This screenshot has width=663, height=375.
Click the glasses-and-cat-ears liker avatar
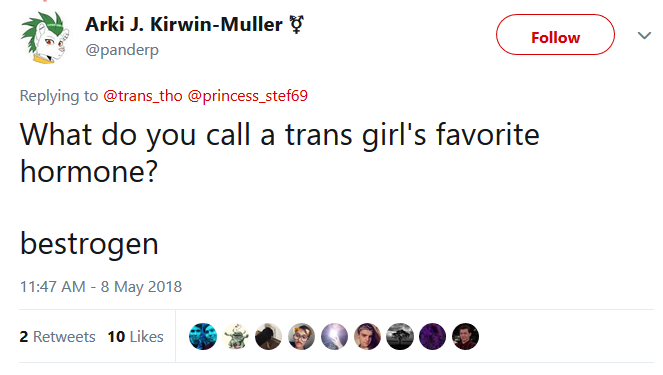pos(301,337)
